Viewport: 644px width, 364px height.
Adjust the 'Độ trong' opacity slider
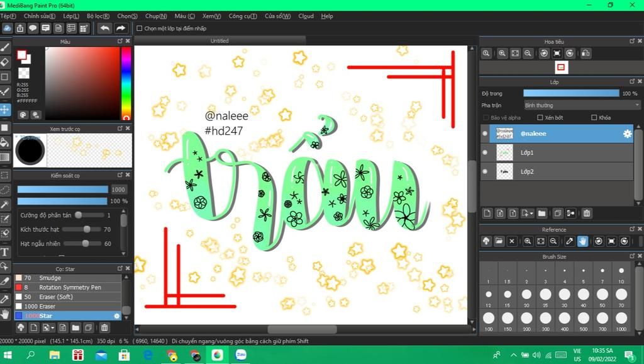pos(571,93)
